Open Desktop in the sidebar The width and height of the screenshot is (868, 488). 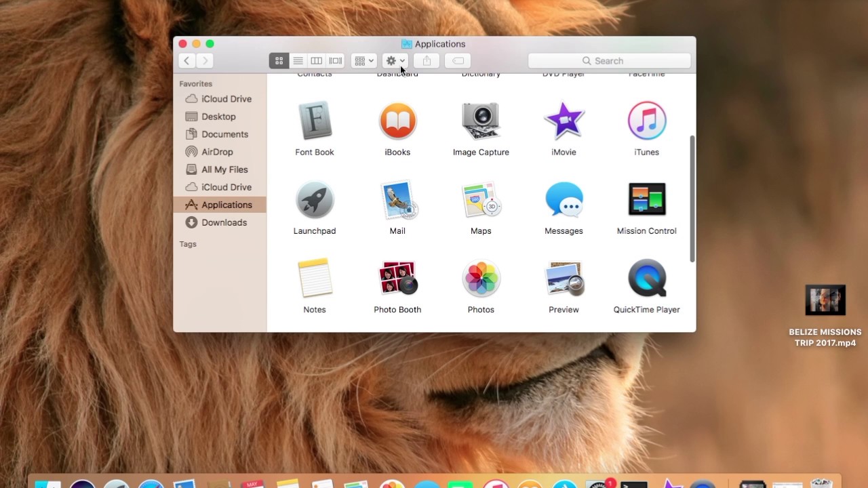click(x=220, y=117)
